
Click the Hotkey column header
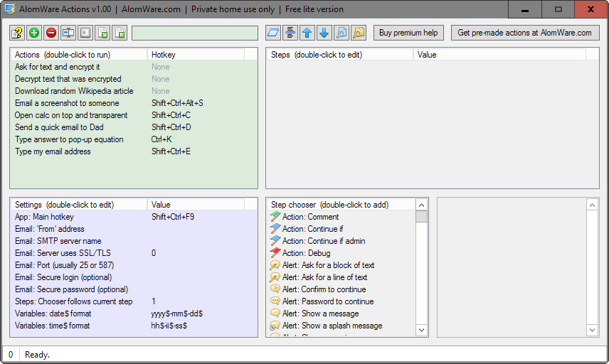click(196, 55)
